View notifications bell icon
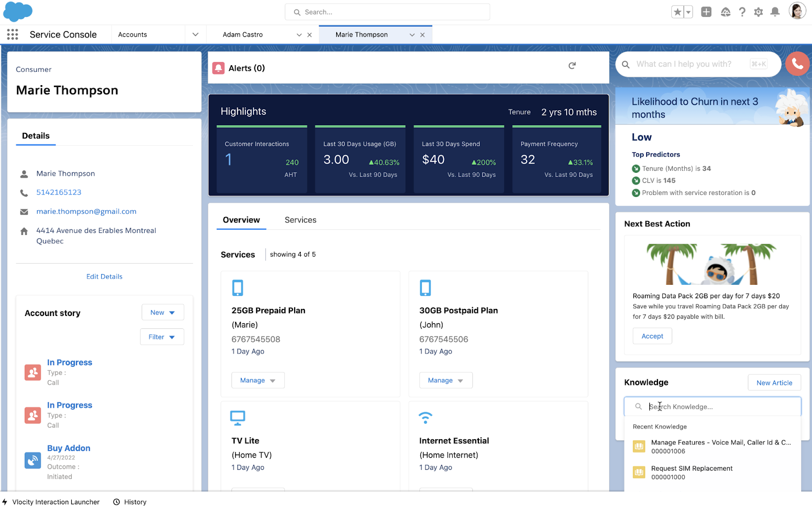 [x=775, y=12]
